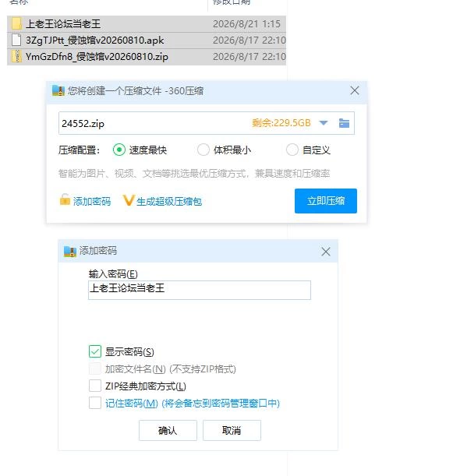
Task: Click the 输入密码 password input field
Action: coord(200,290)
